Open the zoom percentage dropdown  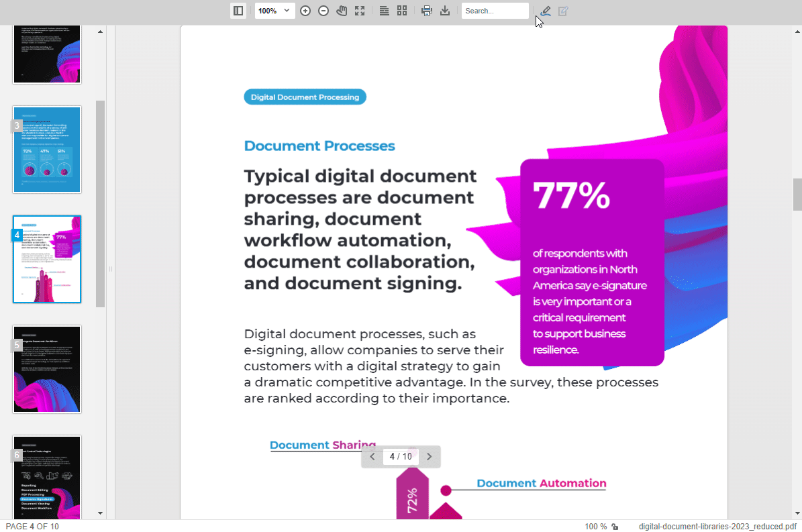point(274,11)
